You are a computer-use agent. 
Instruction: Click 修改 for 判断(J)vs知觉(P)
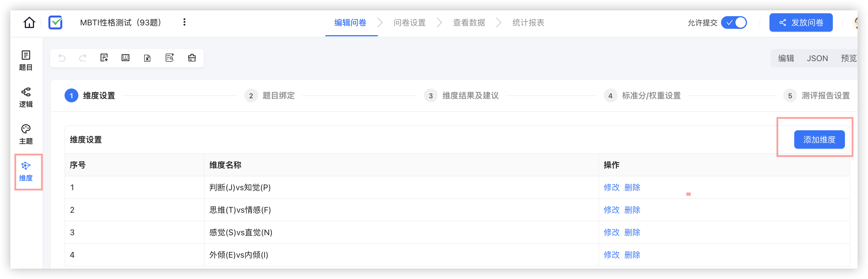611,187
